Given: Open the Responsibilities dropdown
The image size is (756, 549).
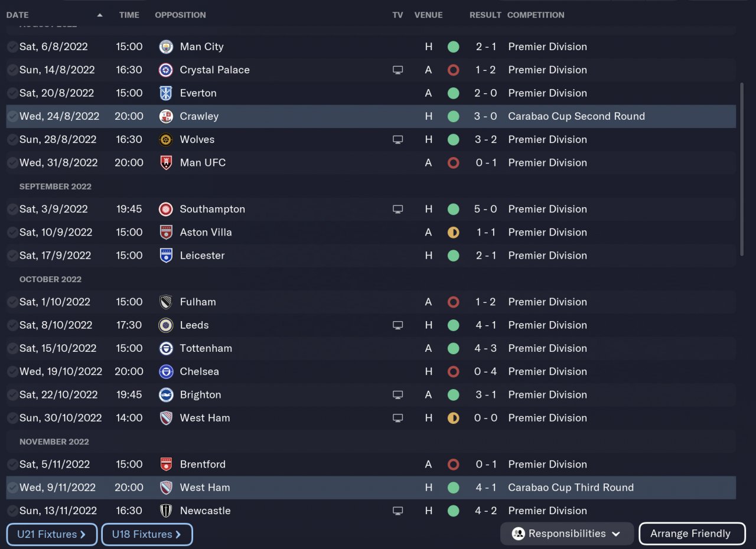Looking at the screenshot, I should pyautogui.click(x=566, y=534).
